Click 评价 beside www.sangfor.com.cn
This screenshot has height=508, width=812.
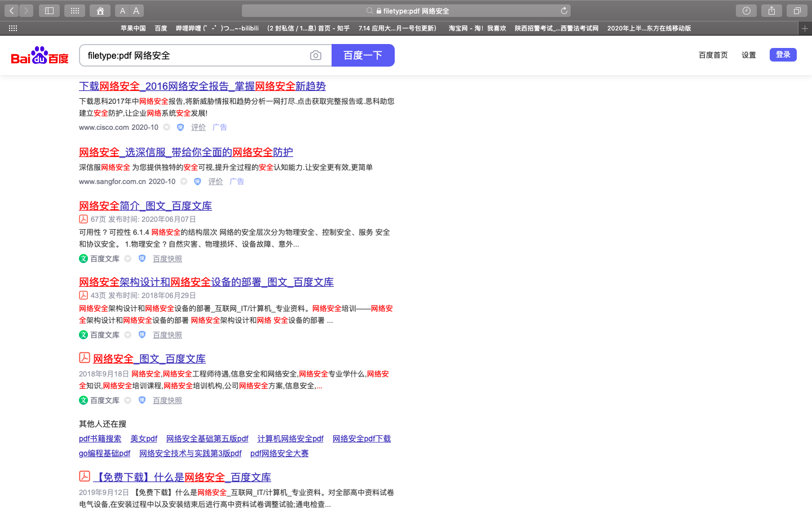215,182
